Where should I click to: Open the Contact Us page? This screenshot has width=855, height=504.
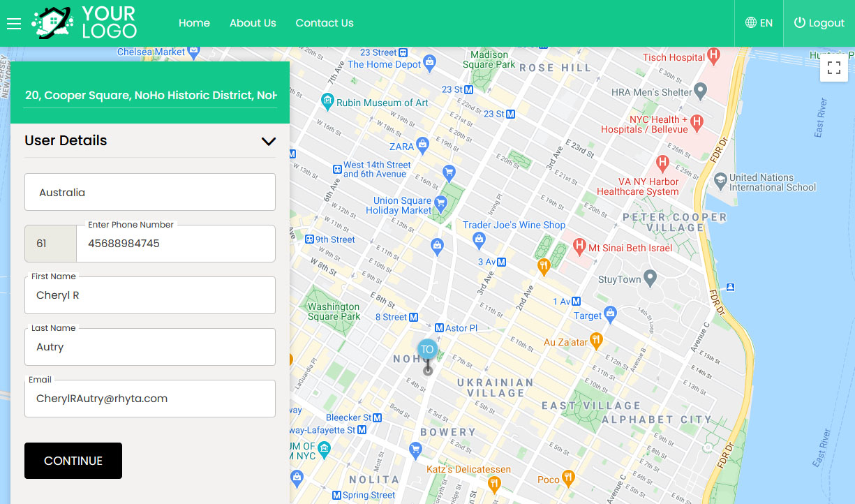325,23
